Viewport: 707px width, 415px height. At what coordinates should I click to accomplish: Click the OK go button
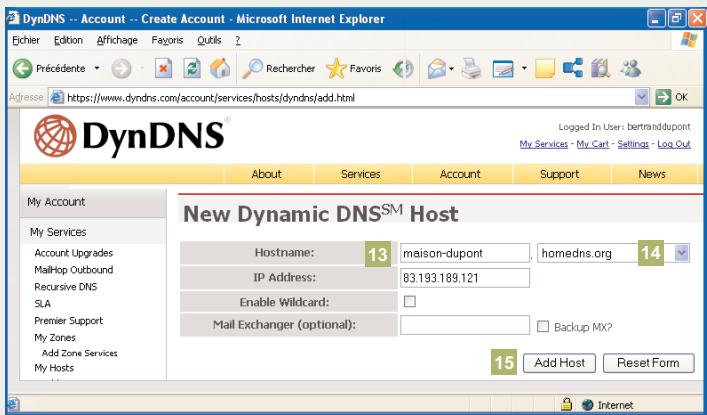click(672, 97)
